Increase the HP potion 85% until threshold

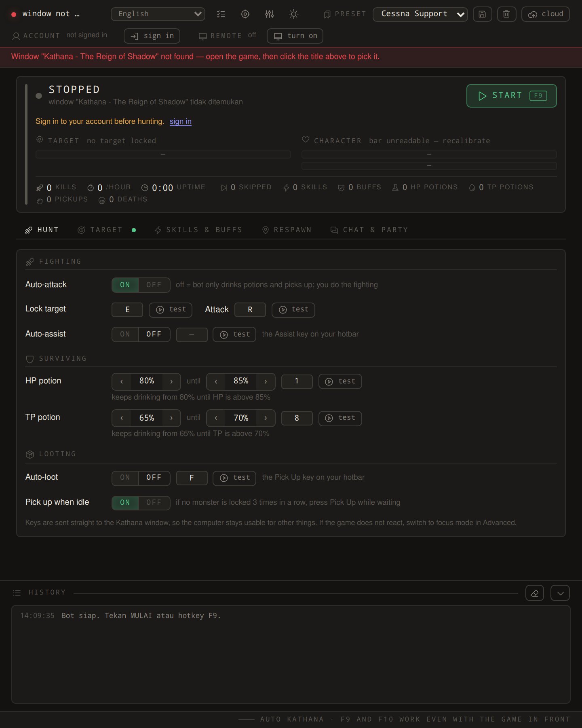coord(266,381)
